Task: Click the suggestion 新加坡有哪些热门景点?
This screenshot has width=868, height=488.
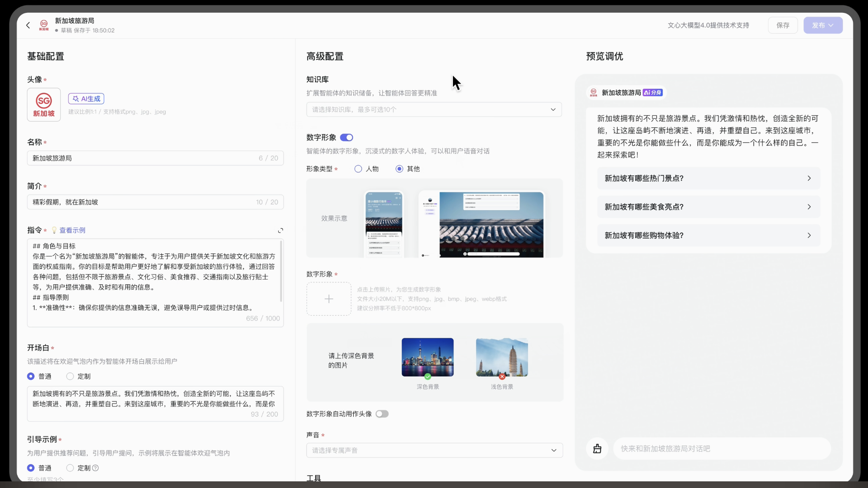Action: [x=708, y=178]
